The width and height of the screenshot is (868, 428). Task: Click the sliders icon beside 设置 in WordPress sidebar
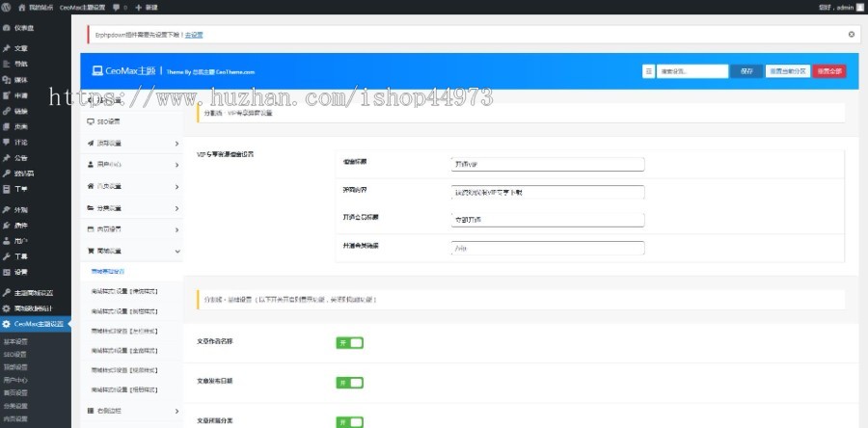pyautogui.click(x=6, y=272)
